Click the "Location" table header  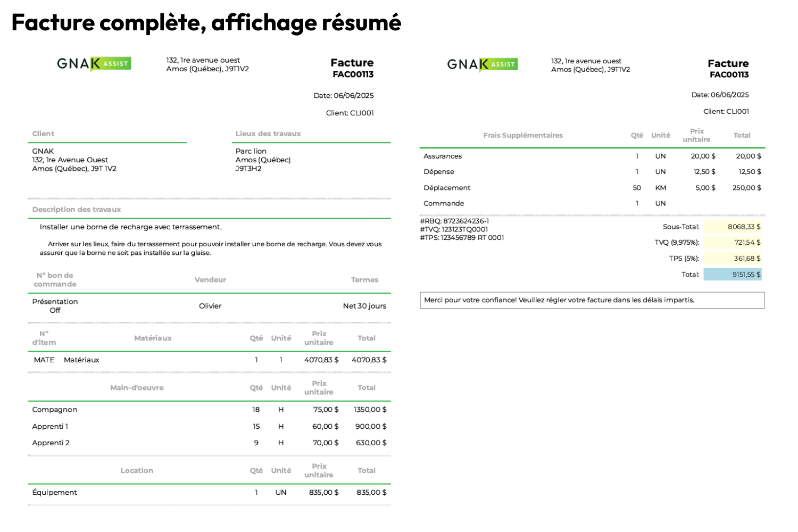pos(137,471)
